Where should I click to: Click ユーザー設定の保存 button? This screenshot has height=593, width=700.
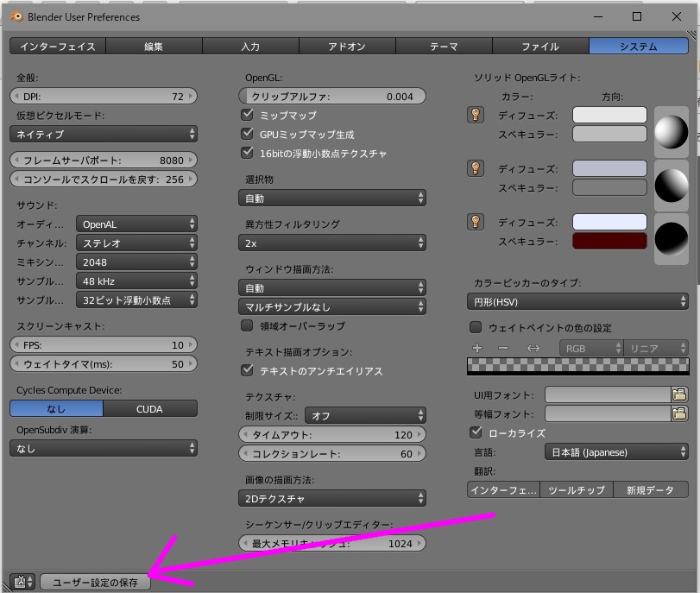pos(96,582)
